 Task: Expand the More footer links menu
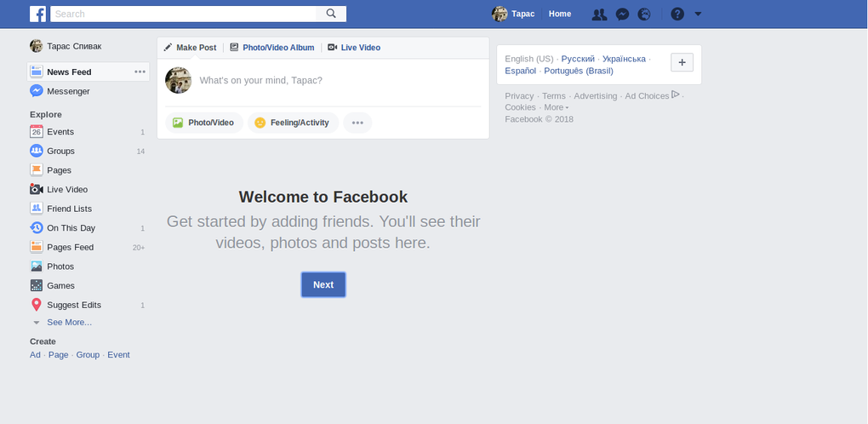pos(557,108)
